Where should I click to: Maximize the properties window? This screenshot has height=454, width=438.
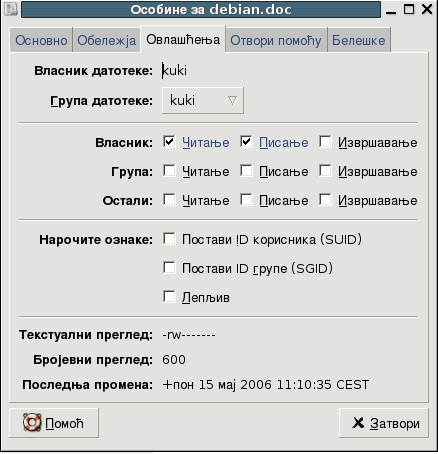click(x=409, y=9)
